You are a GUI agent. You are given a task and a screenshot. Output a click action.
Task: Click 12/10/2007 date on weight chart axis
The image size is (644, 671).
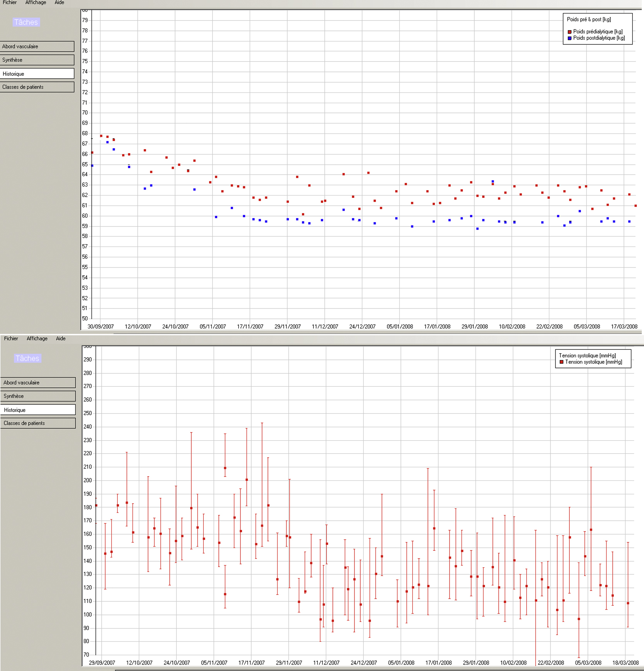(138, 327)
